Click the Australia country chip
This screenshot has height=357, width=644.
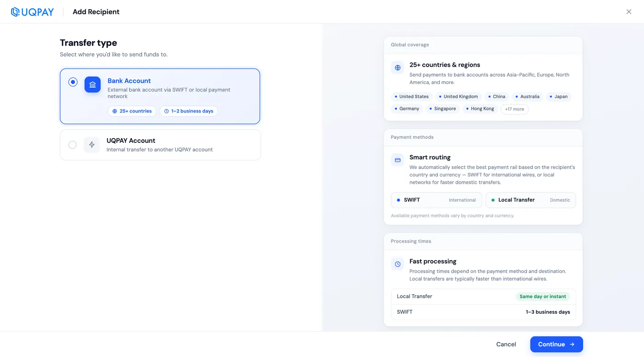click(x=527, y=96)
